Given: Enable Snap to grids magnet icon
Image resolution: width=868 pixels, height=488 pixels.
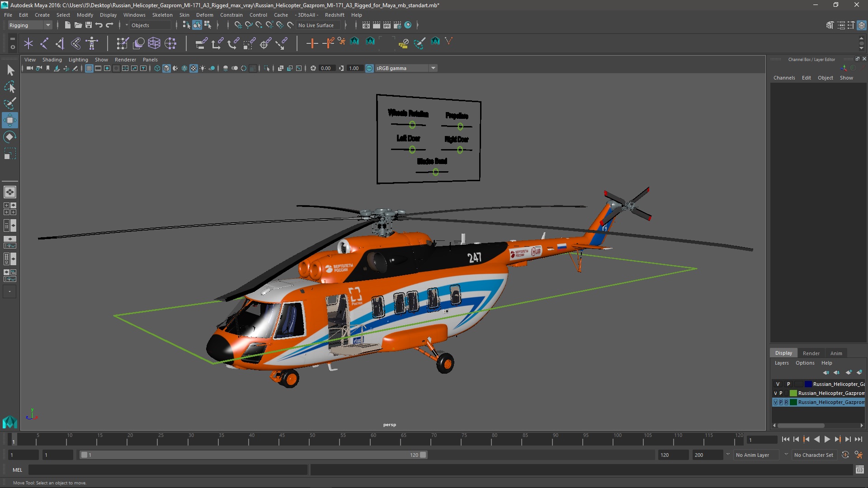Looking at the screenshot, I should click(x=238, y=25).
